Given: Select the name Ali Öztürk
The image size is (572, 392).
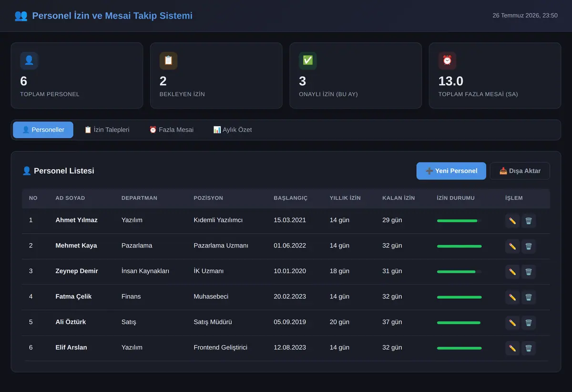Looking at the screenshot, I should click(x=71, y=322).
